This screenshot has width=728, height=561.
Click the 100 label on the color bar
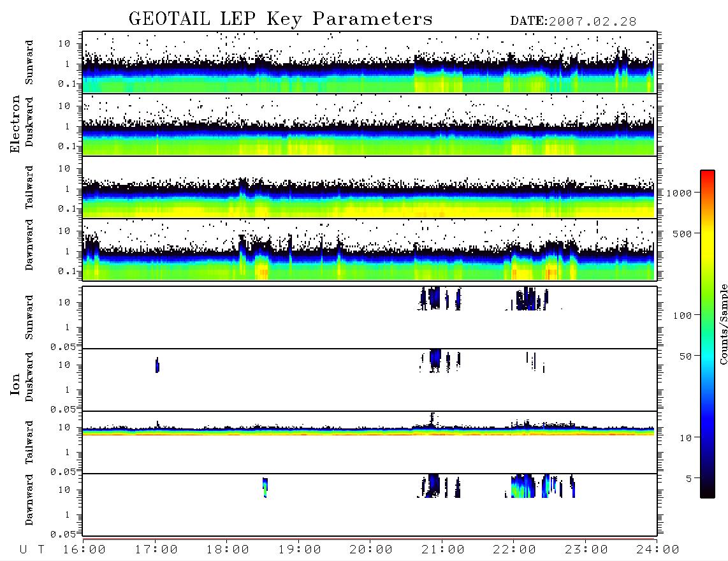pos(683,316)
